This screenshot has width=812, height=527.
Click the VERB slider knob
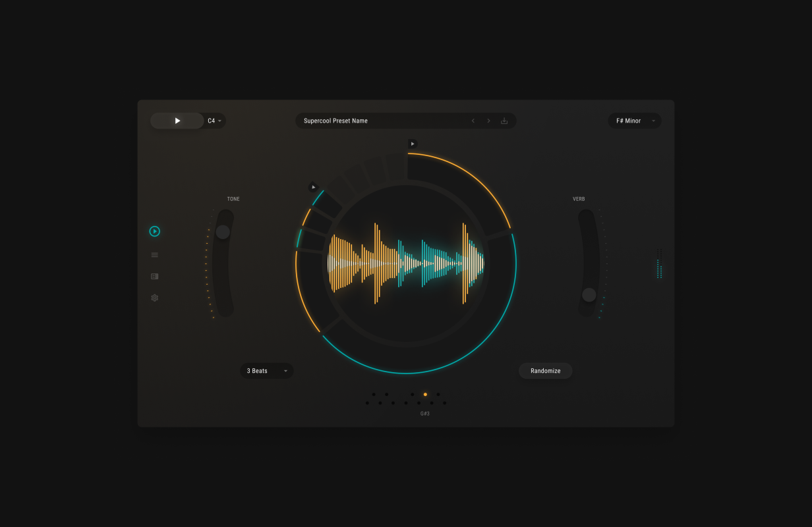pyautogui.click(x=589, y=295)
